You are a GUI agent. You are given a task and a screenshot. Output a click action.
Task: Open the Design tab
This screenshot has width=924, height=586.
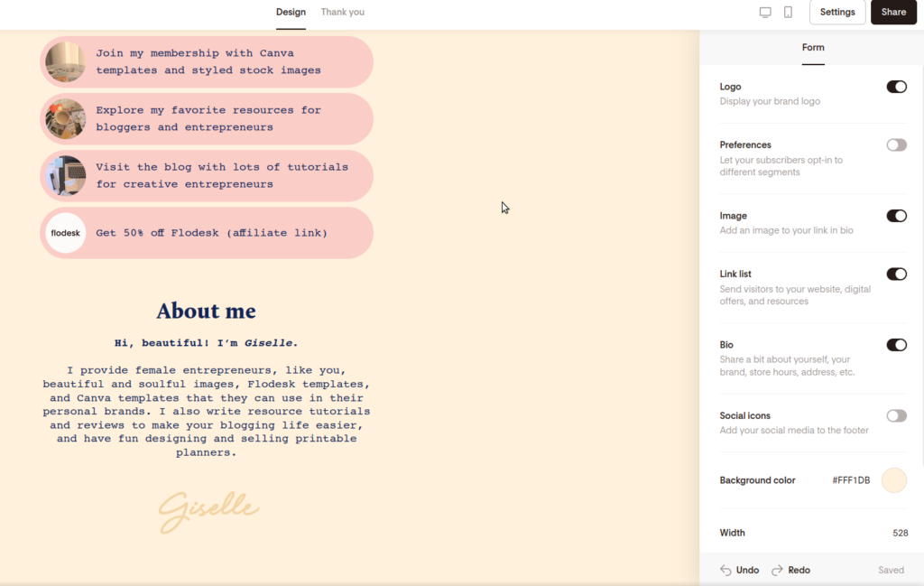point(291,13)
